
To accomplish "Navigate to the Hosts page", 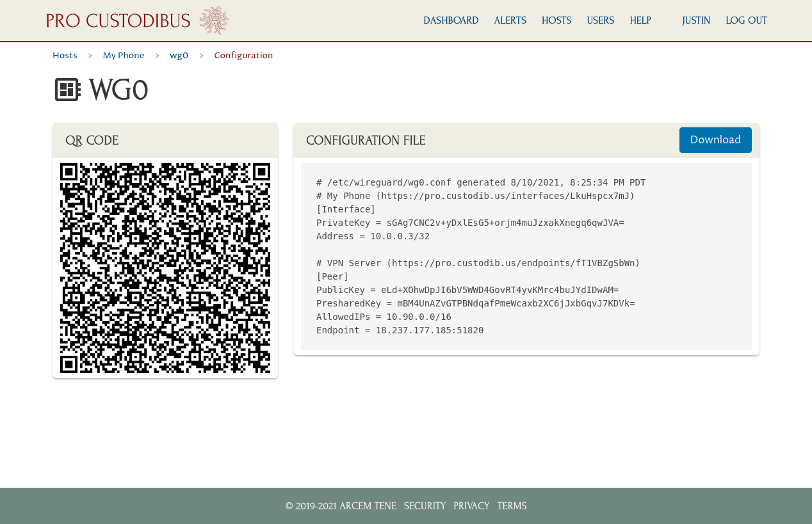I will tap(556, 20).
